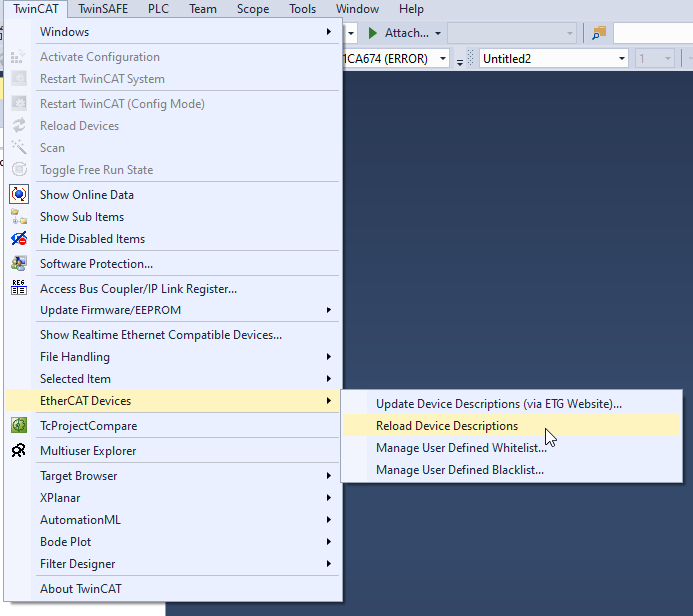Expand Update Firmware/EEPROM submenu
The height and width of the screenshot is (616, 693).
coord(174,310)
